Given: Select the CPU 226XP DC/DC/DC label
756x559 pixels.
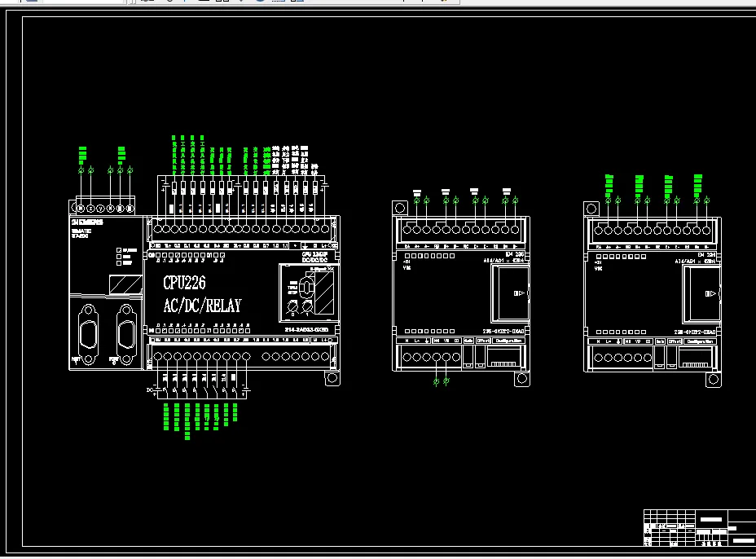Looking at the screenshot, I should point(314,257).
